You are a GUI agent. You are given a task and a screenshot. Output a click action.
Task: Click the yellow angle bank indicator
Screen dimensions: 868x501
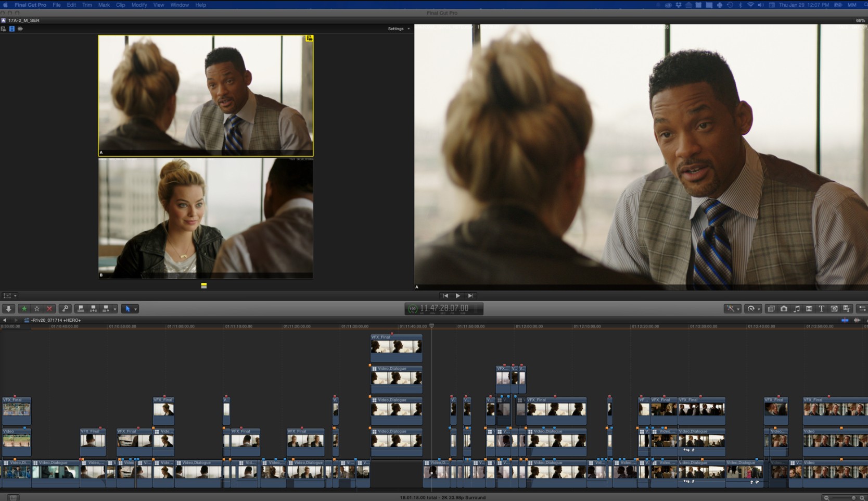tap(204, 285)
